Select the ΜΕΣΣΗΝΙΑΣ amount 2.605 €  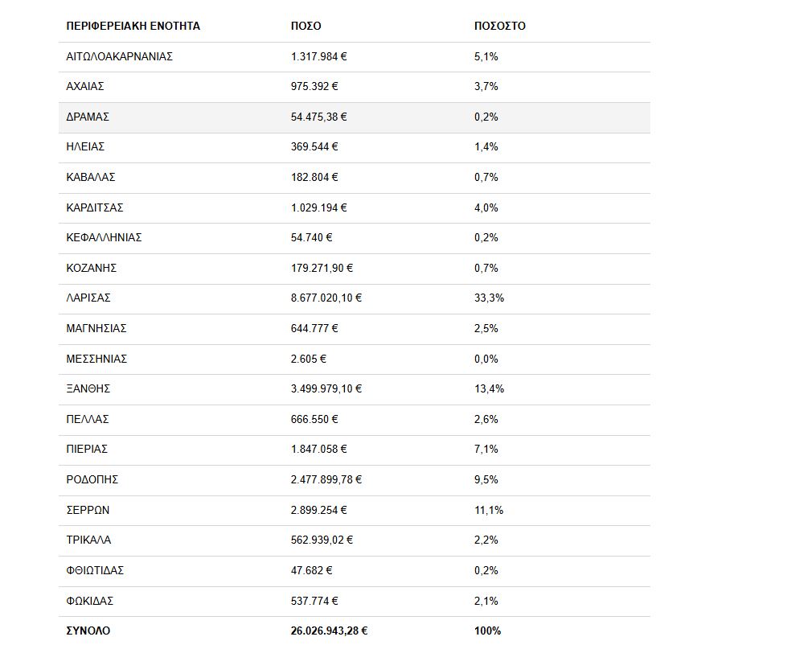(x=308, y=359)
